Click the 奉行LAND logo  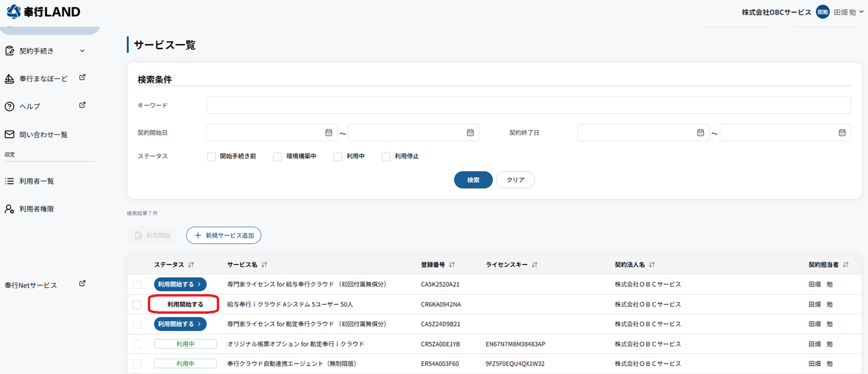point(44,11)
